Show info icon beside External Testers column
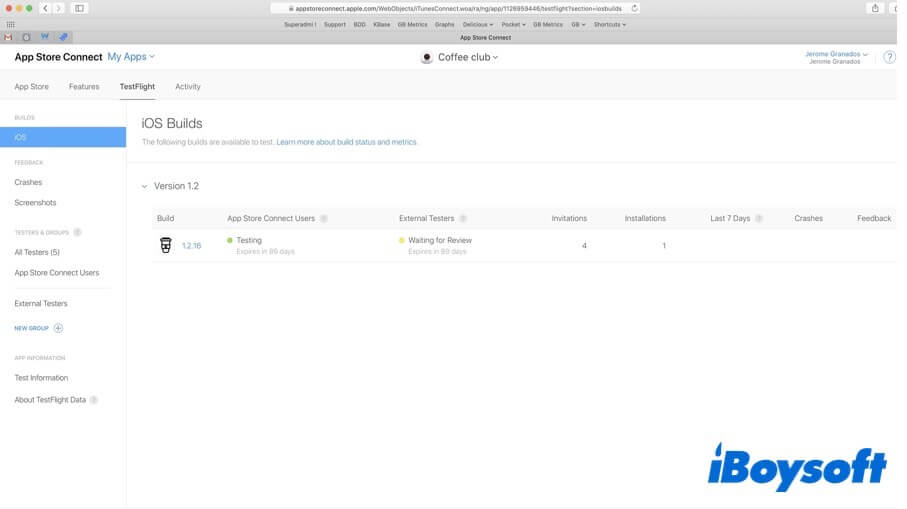The image size is (907, 509). pyautogui.click(x=463, y=218)
